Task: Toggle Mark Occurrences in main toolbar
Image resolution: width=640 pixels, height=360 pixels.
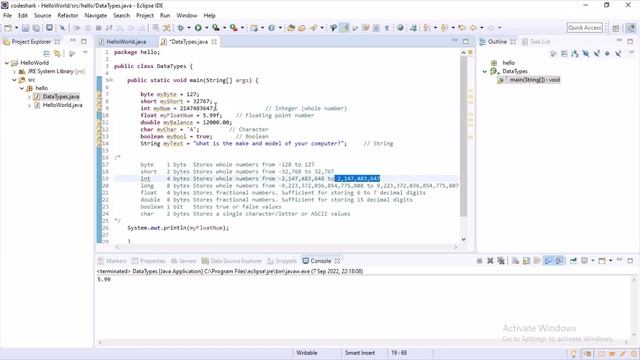Action: [x=345, y=28]
